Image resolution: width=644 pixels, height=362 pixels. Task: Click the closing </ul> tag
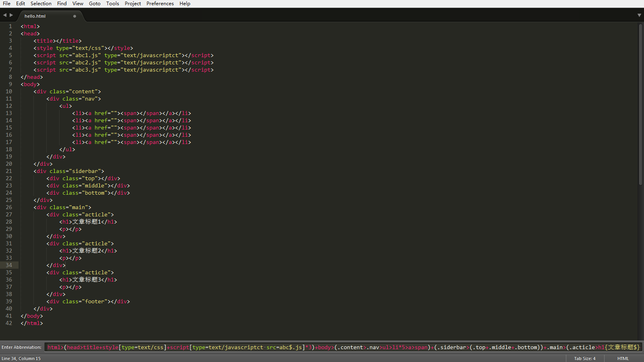67,149
